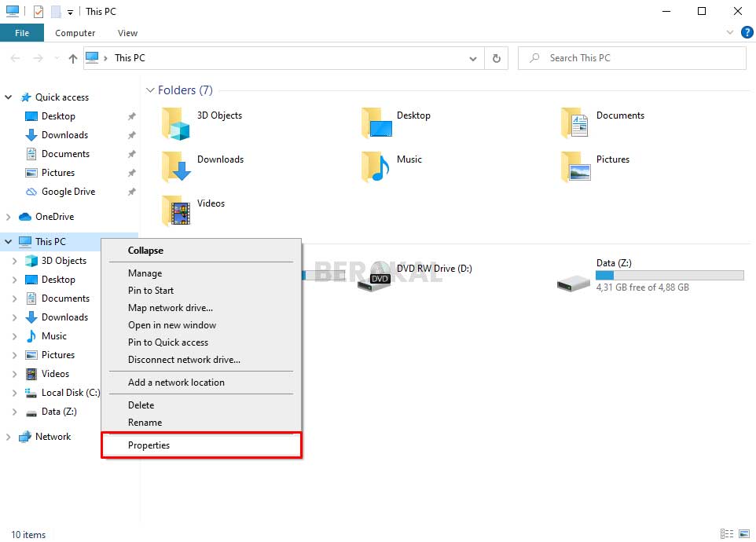Open Google Drive from Quick access
Image resolution: width=756 pixels, height=542 pixels.
click(x=70, y=191)
